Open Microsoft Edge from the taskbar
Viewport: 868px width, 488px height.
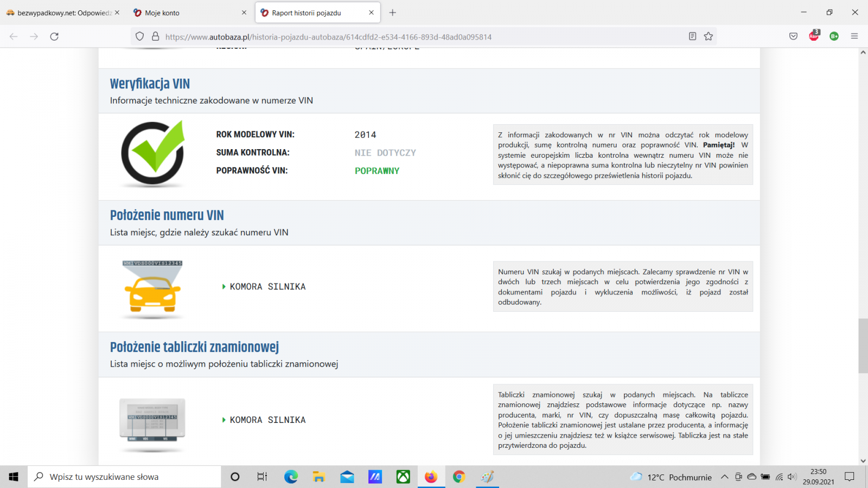point(291,477)
